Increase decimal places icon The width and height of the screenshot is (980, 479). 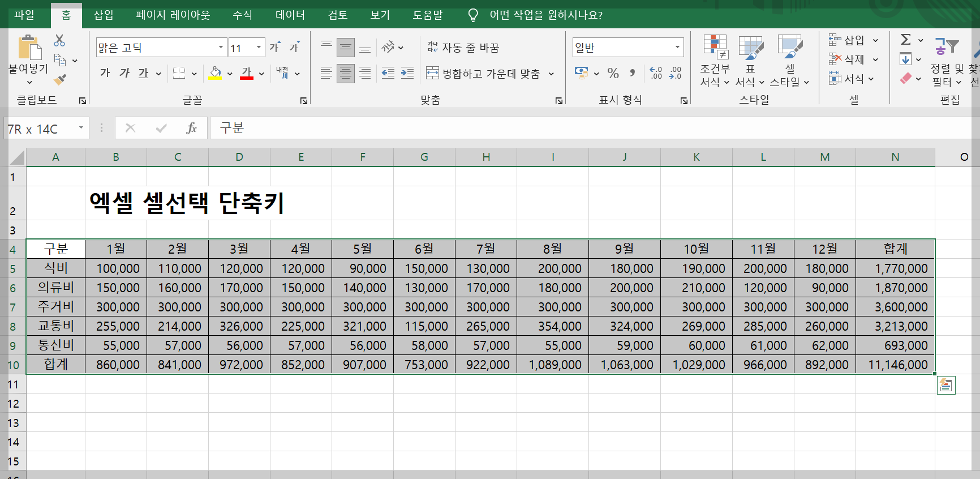point(656,73)
